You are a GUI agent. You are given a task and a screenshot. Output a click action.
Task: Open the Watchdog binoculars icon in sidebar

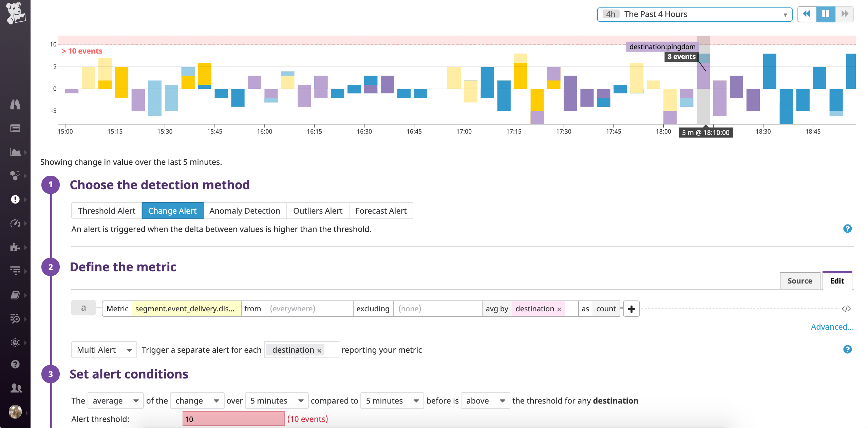(15, 105)
